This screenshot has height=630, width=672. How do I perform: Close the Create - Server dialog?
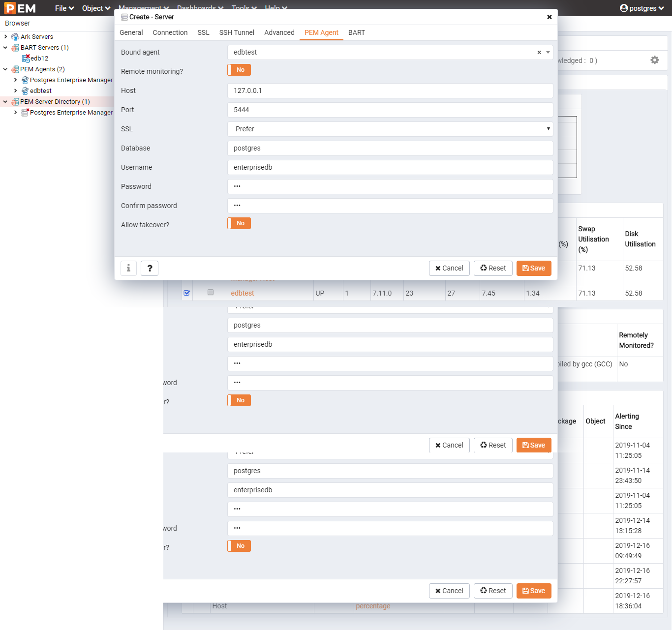click(x=550, y=17)
